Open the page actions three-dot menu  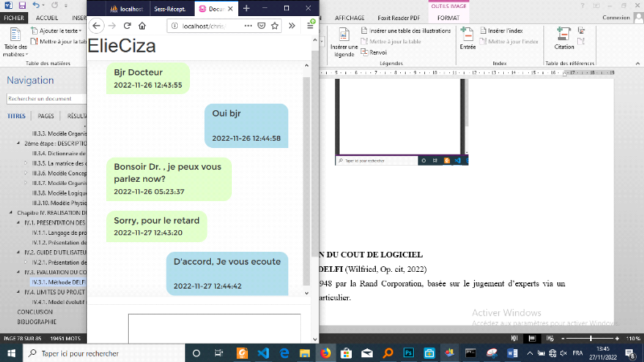click(x=248, y=26)
